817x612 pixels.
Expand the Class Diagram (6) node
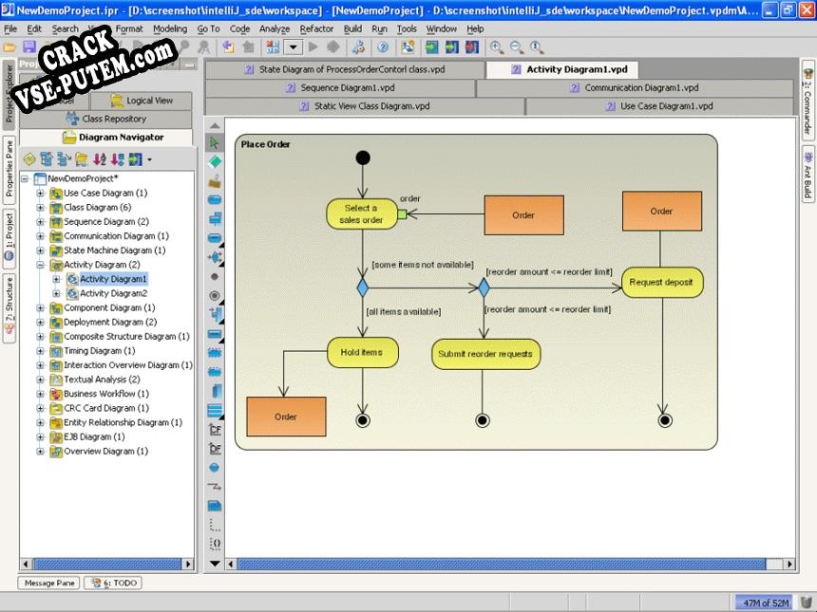click(40, 207)
